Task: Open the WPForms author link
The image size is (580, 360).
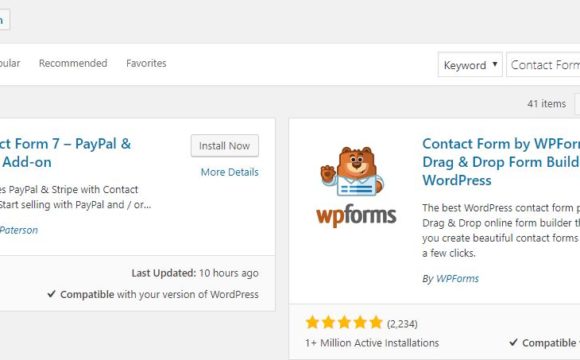Action: [x=457, y=279]
